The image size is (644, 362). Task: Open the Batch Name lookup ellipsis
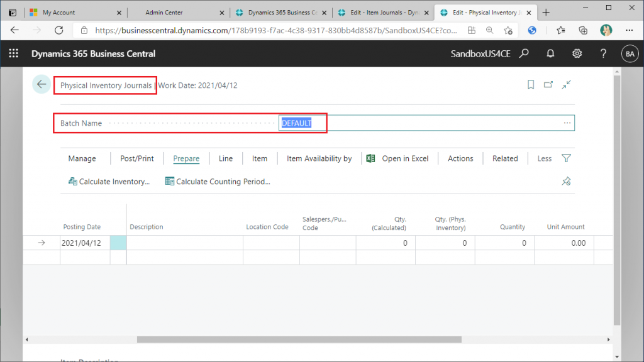[x=567, y=123]
